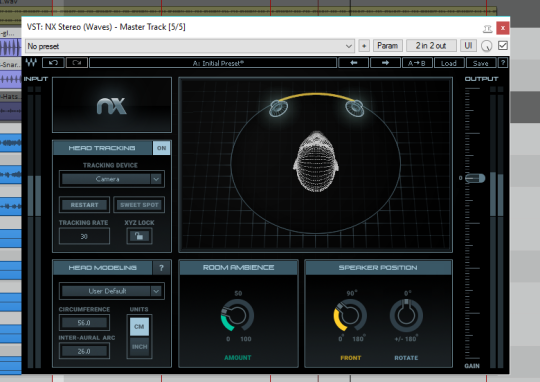Click the wireframe head model
Screen dimensions: 540x382
pyautogui.click(x=316, y=161)
